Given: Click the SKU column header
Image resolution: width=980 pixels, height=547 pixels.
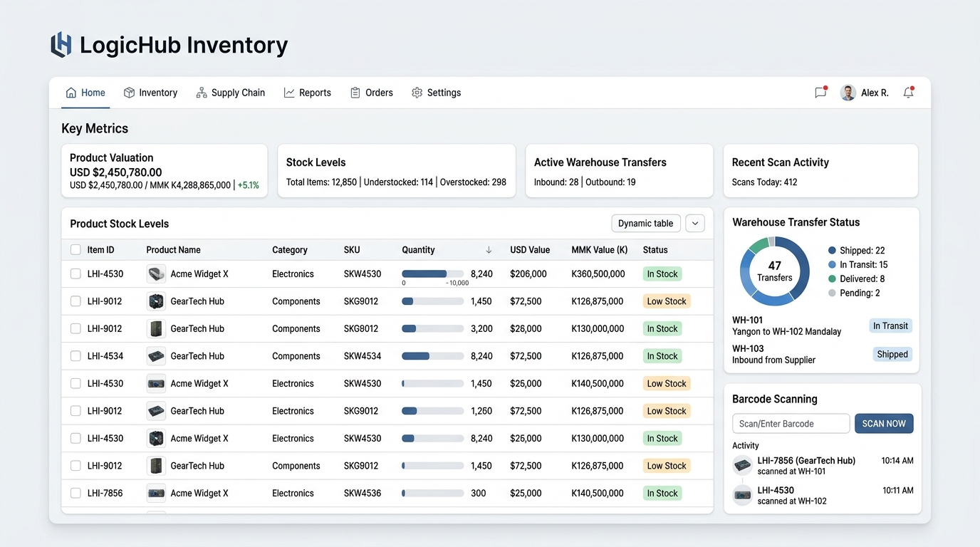Looking at the screenshot, I should click(352, 250).
